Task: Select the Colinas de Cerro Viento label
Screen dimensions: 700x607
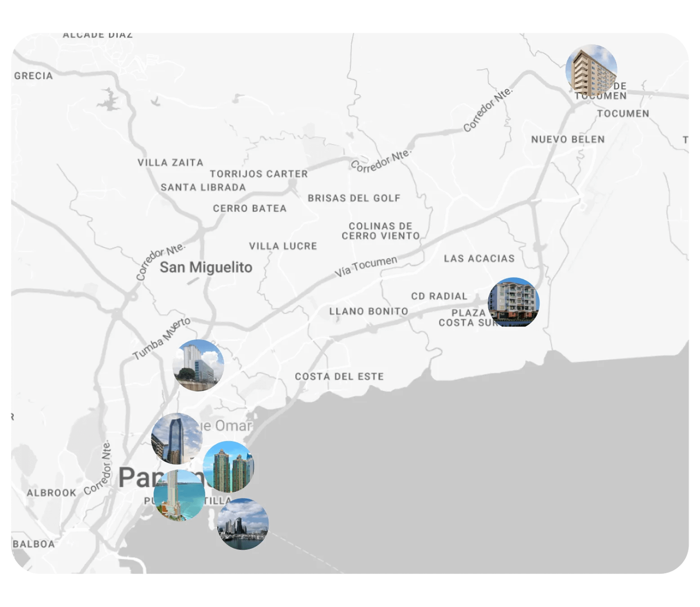Action: (380, 231)
